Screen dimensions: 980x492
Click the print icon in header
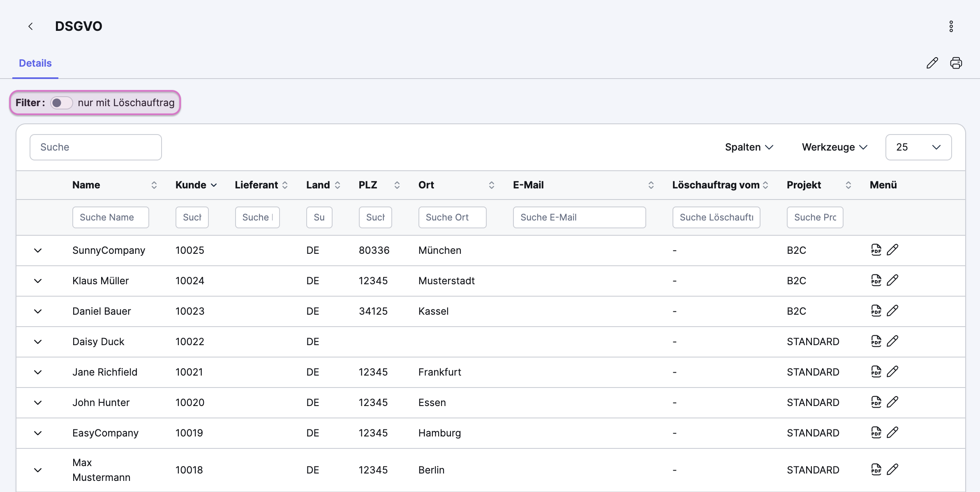[x=956, y=63]
